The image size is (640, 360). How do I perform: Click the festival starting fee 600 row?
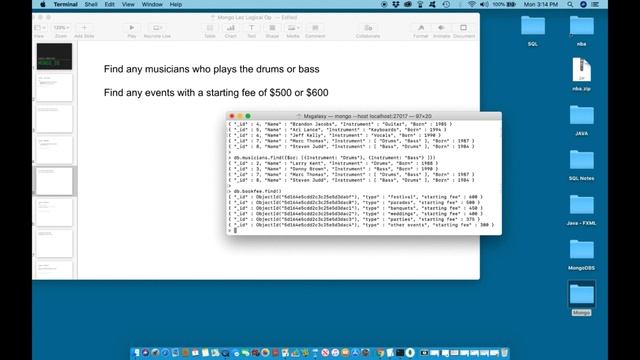click(356, 197)
